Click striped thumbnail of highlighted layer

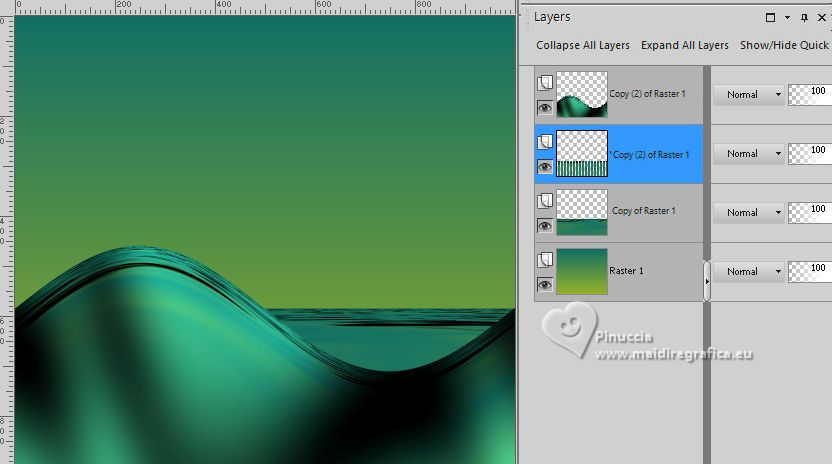582,154
